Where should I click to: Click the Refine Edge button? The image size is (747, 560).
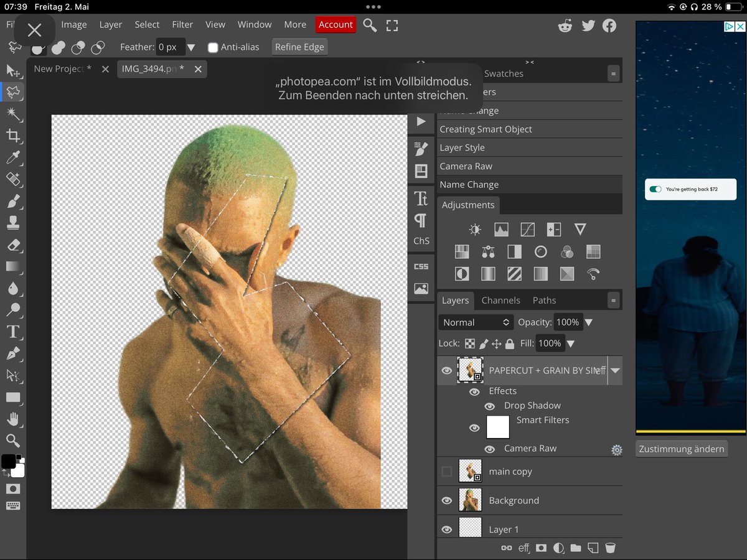point(299,47)
